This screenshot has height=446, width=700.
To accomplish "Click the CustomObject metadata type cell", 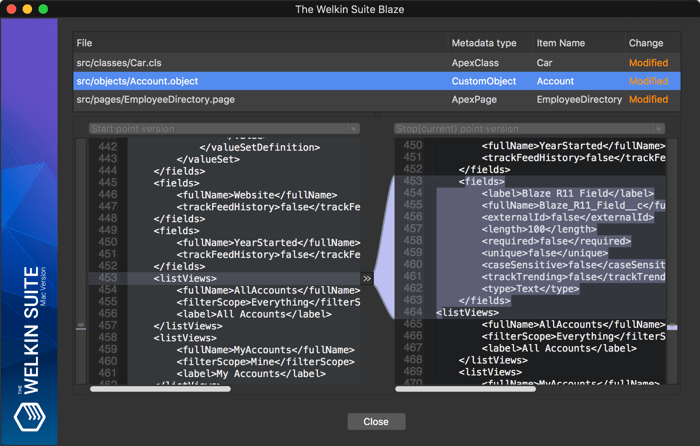I will (483, 81).
